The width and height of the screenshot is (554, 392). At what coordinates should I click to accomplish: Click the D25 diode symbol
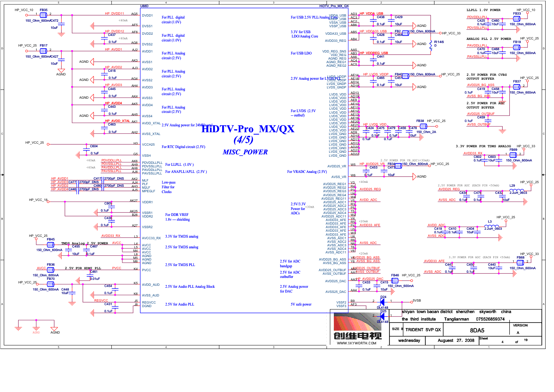click(382, 316)
